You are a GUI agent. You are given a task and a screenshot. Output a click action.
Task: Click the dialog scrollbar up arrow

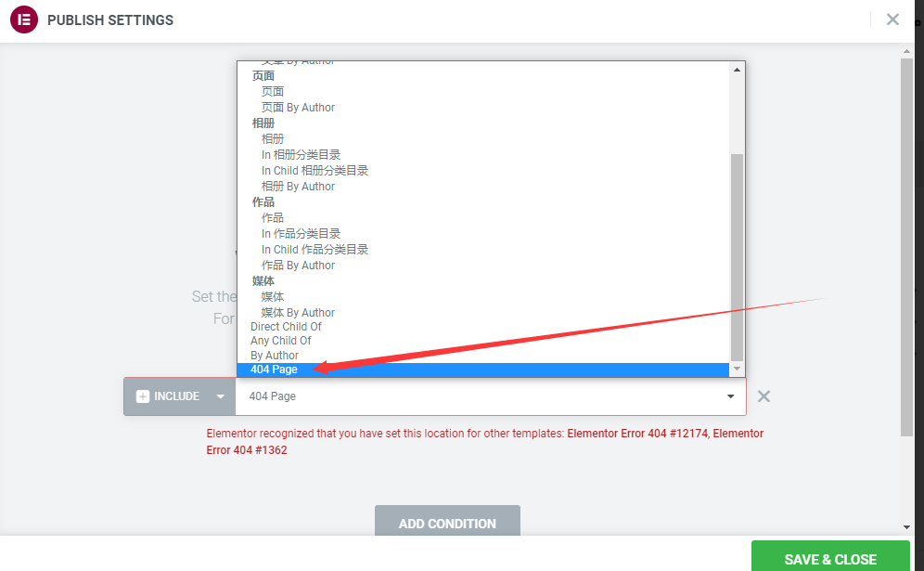(x=907, y=52)
